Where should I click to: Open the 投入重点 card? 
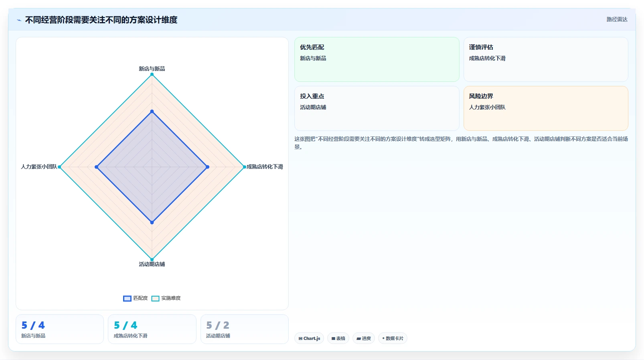tap(377, 108)
